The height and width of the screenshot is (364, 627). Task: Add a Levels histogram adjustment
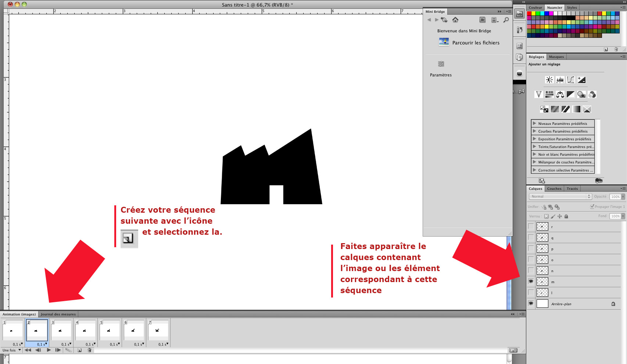560,80
